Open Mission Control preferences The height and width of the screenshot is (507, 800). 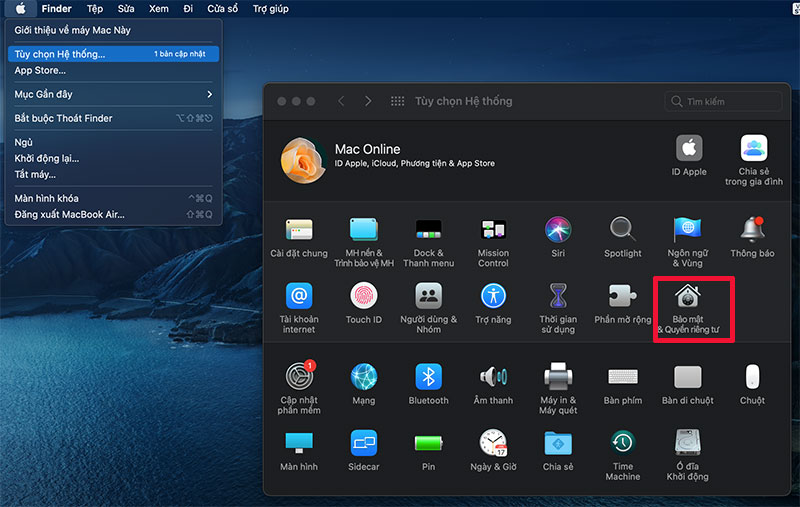pos(493,242)
